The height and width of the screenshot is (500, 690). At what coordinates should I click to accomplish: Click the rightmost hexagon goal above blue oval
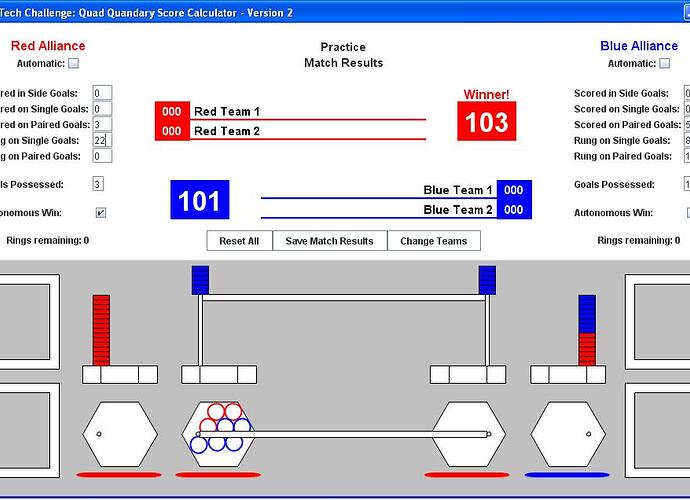tap(568, 434)
